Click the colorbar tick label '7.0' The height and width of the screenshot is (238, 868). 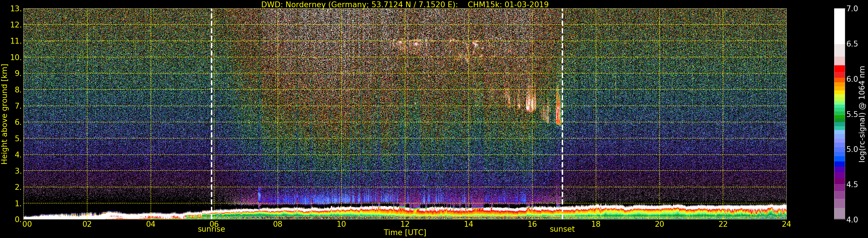852,9
